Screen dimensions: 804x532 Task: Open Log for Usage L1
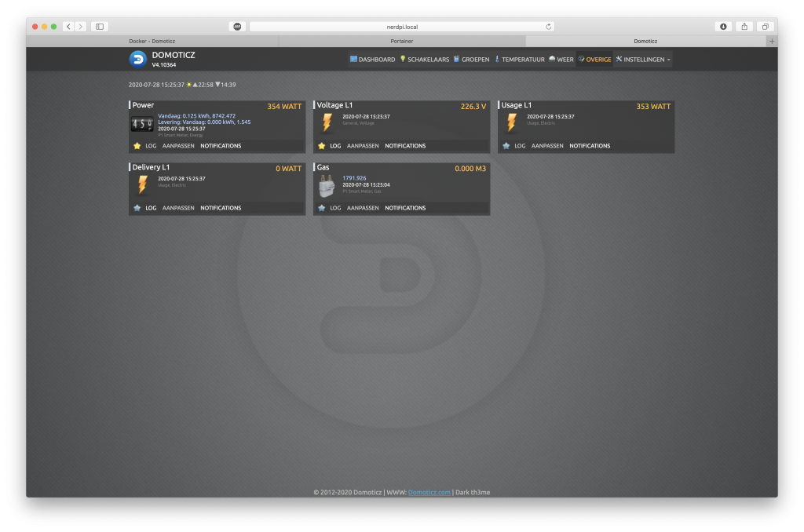coord(520,146)
